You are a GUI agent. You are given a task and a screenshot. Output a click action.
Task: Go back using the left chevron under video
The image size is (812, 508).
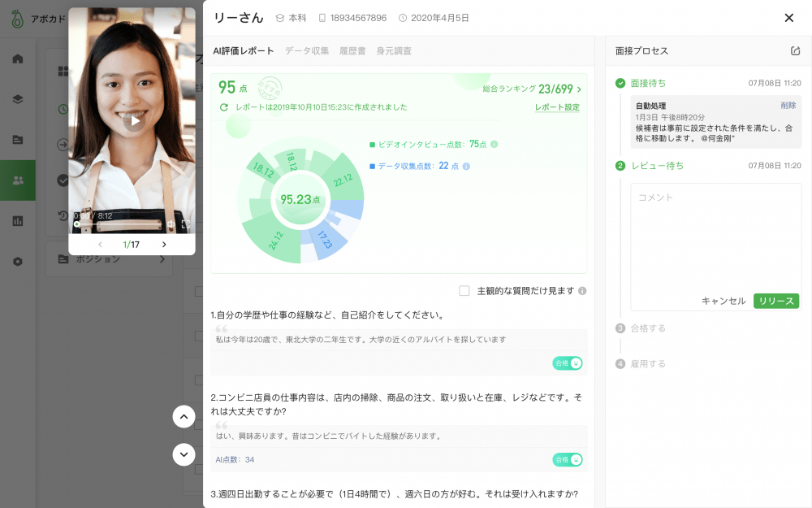[100, 244]
